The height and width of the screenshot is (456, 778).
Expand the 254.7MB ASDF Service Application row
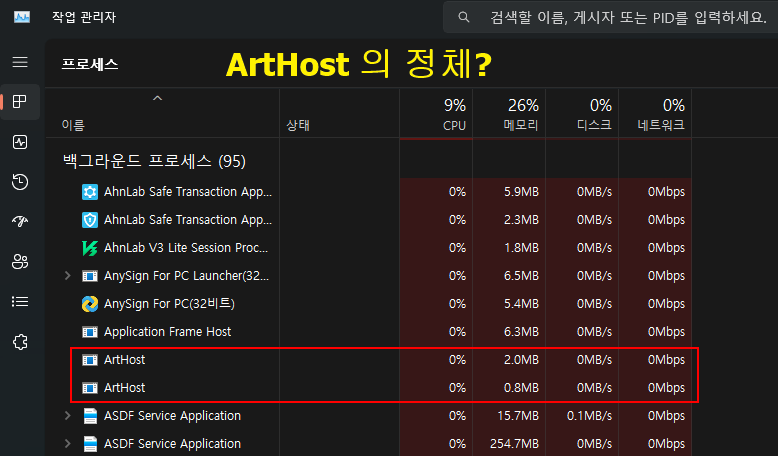point(67,444)
